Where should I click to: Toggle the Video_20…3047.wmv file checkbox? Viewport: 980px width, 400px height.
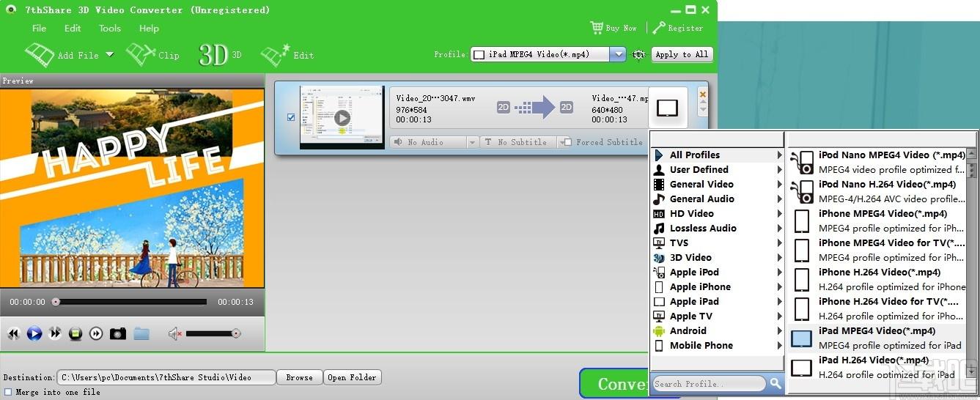pos(291,117)
